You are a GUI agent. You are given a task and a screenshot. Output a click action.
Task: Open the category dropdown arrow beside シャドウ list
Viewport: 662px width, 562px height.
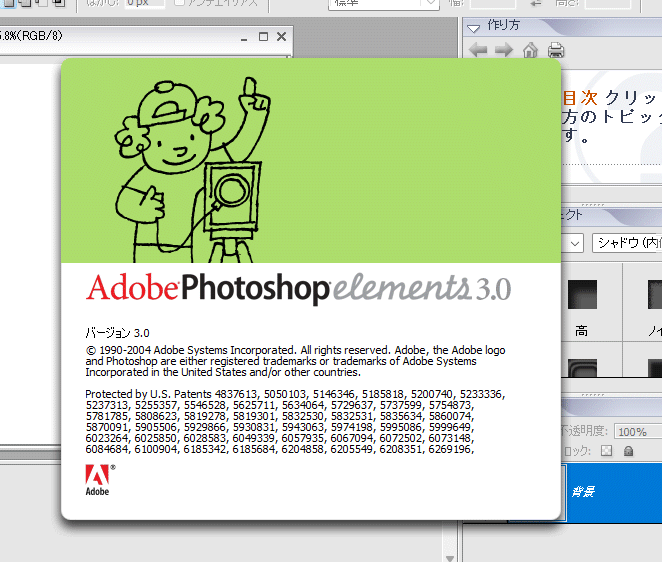(x=574, y=244)
